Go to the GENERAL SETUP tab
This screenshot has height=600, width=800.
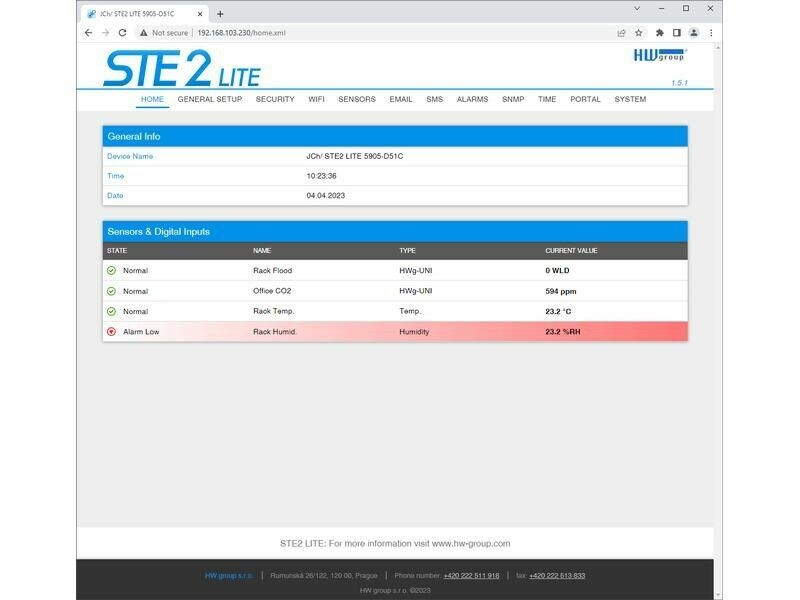(x=210, y=99)
